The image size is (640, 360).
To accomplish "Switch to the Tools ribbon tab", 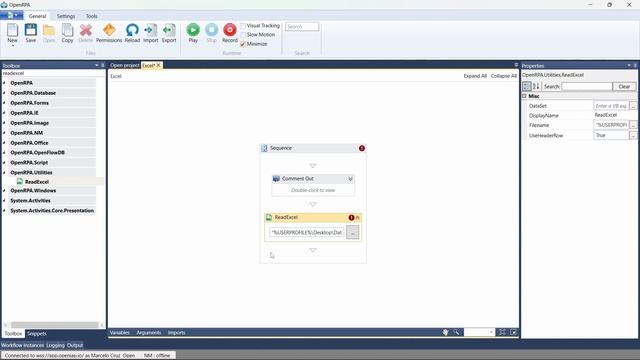I will (91, 16).
